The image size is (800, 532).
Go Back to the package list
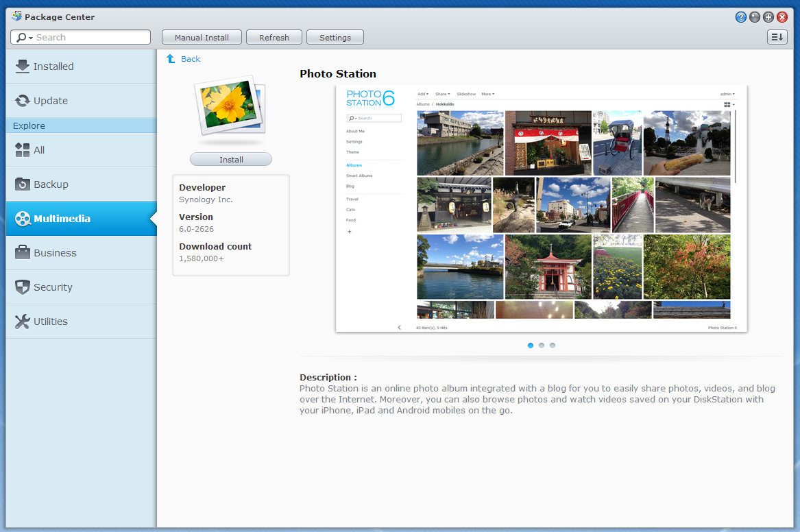191,59
